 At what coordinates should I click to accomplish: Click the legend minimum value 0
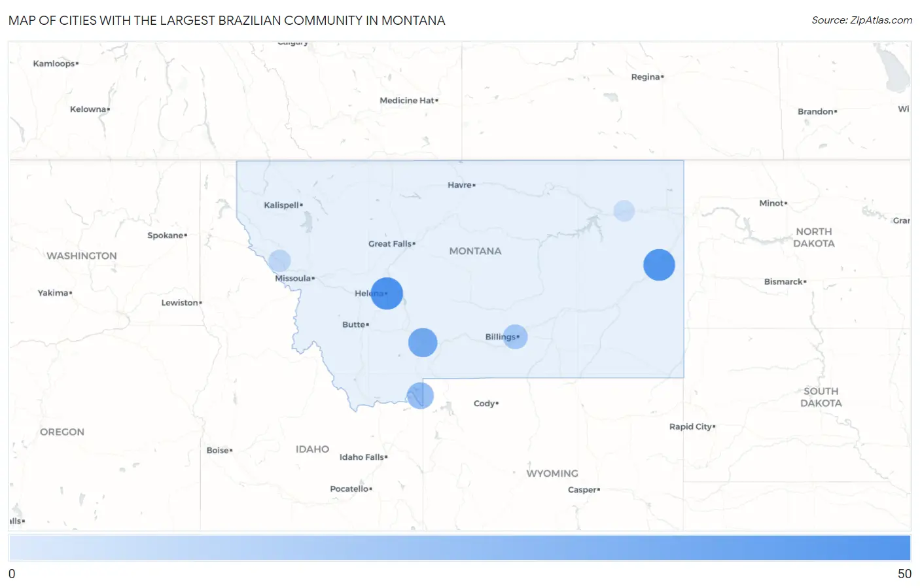tap(12, 574)
